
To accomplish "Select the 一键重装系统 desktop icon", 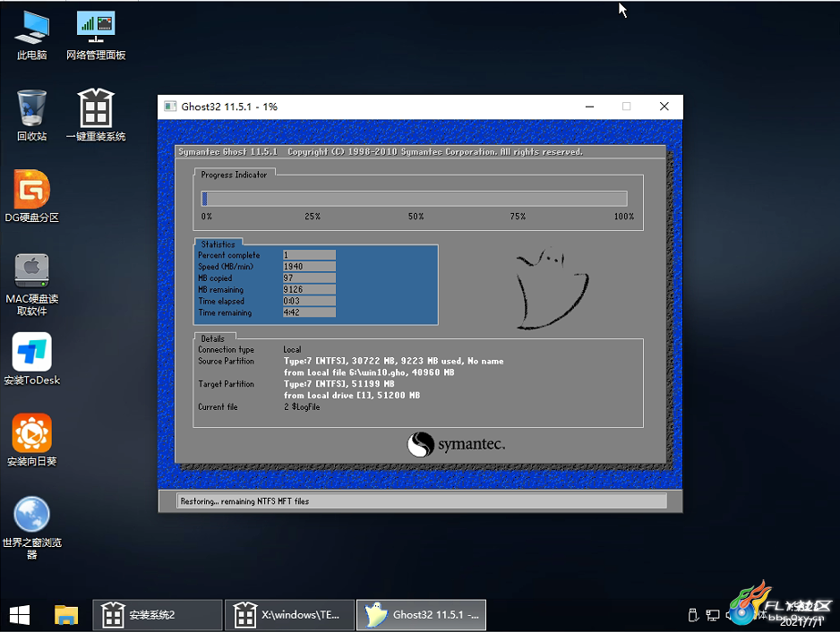I will point(96,115).
